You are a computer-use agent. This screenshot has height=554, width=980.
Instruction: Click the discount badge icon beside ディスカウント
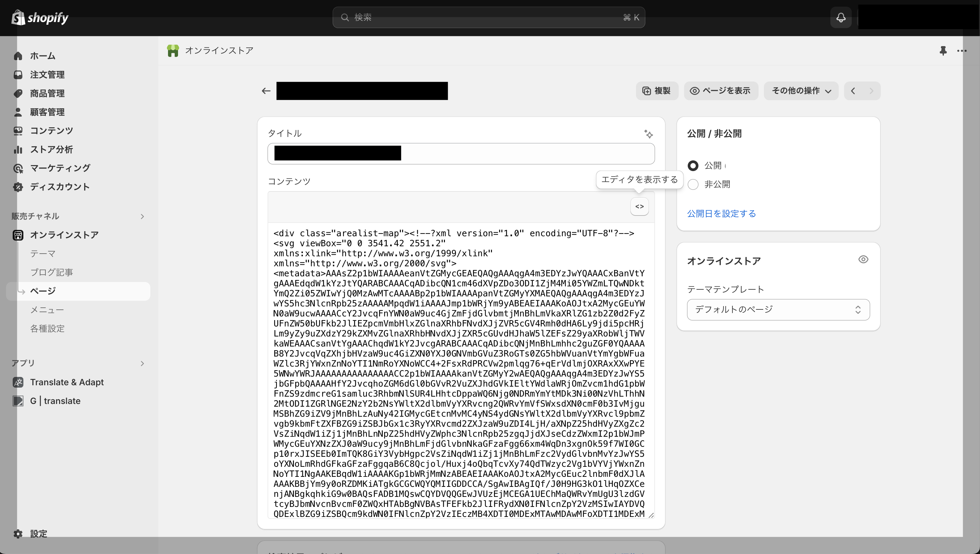[x=18, y=187]
